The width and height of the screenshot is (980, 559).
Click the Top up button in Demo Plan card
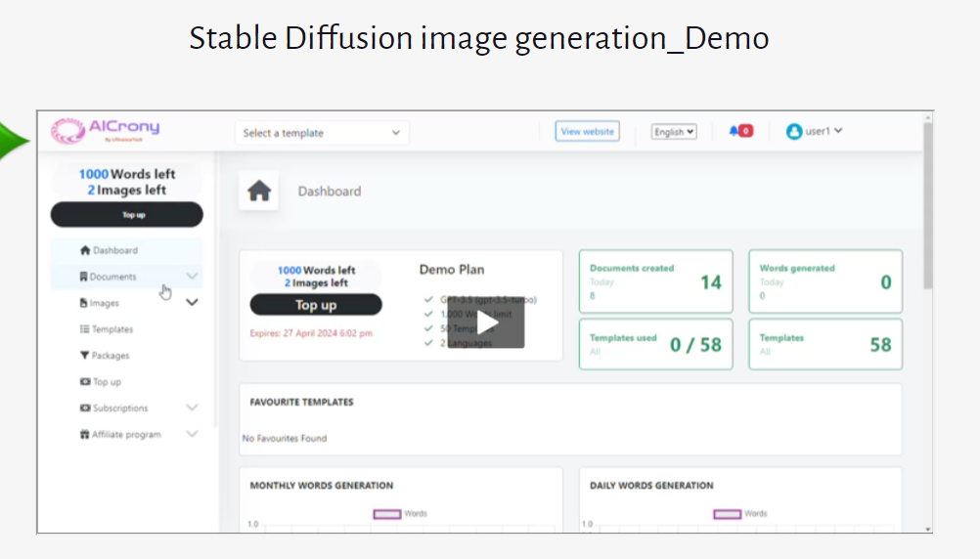316,305
